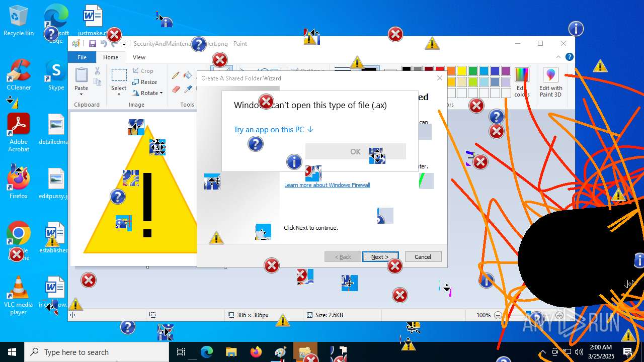
Task: Click the volume speaker tray icon
Action: (579, 352)
